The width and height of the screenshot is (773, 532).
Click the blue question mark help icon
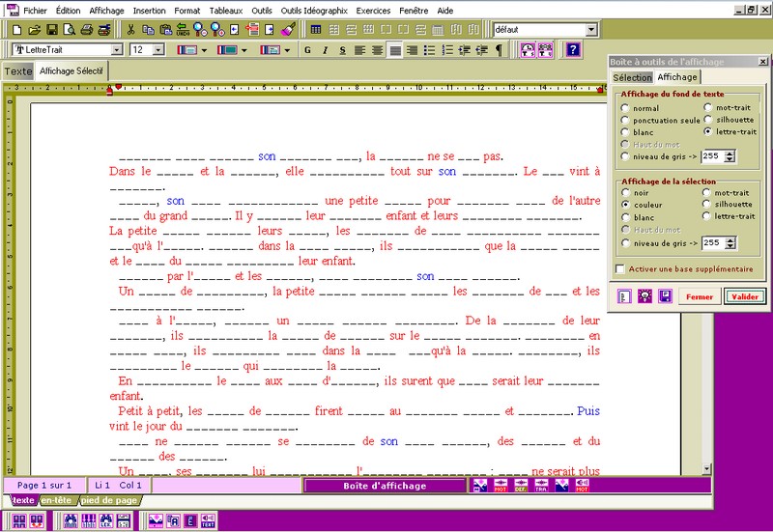pyautogui.click(x=573, y=49)
